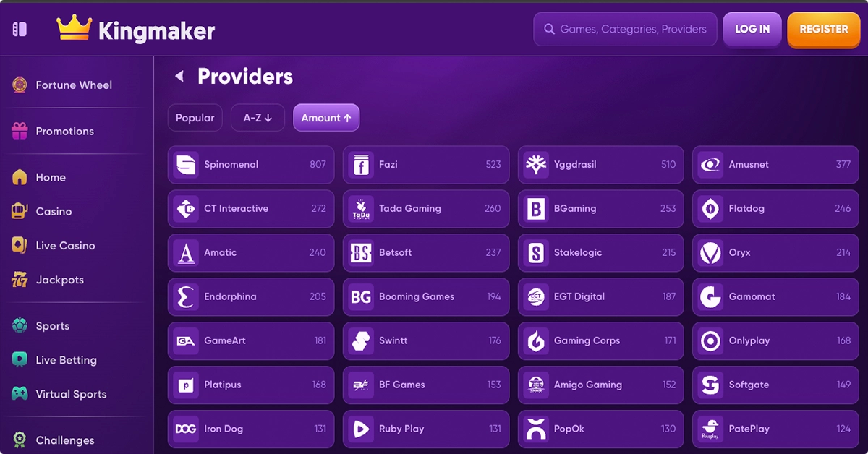Viewport: 868px width, 454px height.
Task: Open the Amigo Gaming provider card
Action: pos(600,385)
